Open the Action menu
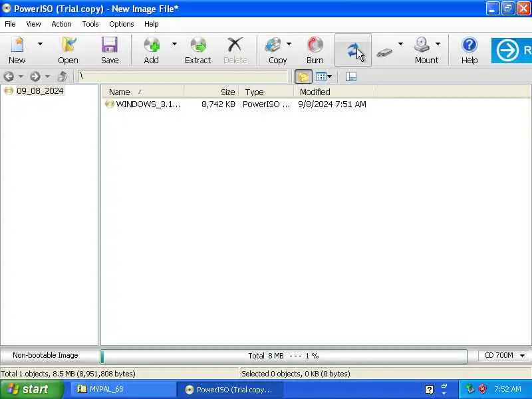This screenshot has height=399, width=532. coord(61,24)
